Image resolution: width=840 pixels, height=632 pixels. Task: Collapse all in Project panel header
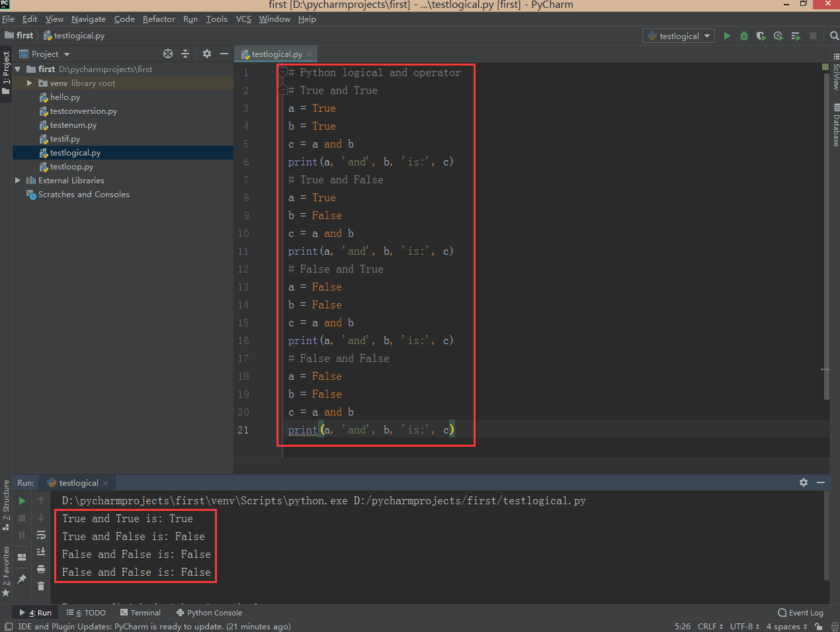coord(185,54)
